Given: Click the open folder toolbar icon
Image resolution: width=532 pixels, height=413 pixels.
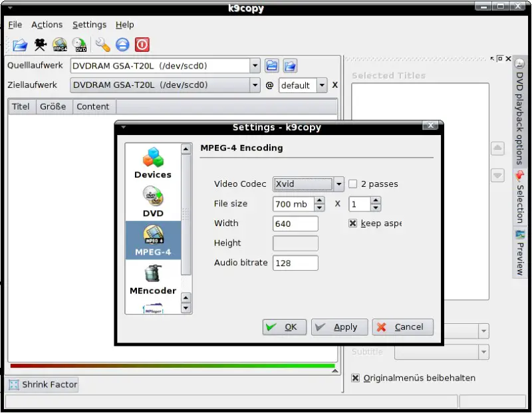Looking at the screenshot, I should [x=20, y=45].
